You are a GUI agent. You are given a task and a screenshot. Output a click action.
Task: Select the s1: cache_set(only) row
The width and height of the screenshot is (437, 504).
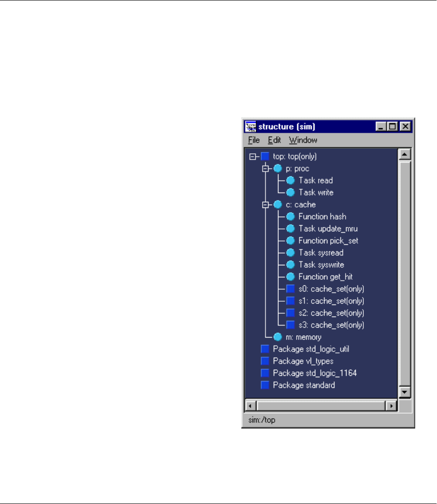click(331, 301)
